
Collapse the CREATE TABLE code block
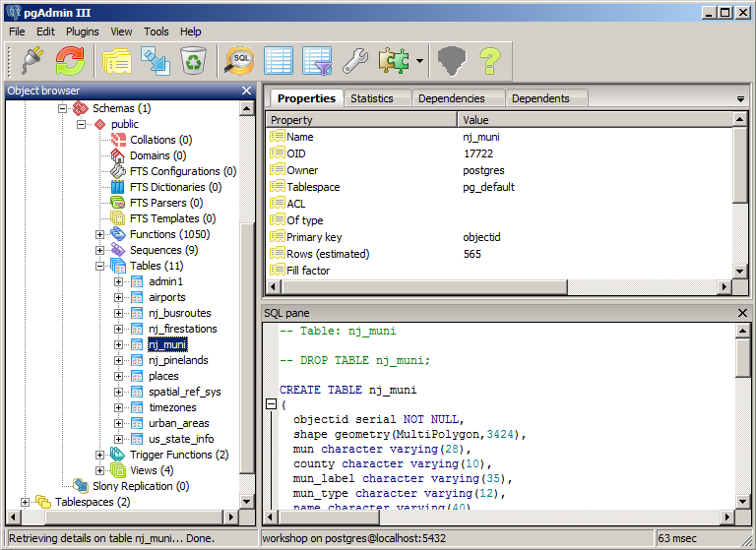[272, 404]
